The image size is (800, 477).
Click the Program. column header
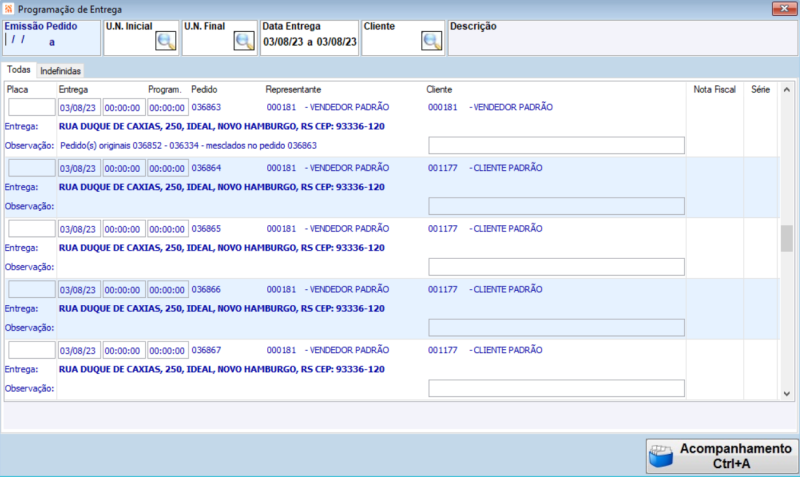pos(165,89)
